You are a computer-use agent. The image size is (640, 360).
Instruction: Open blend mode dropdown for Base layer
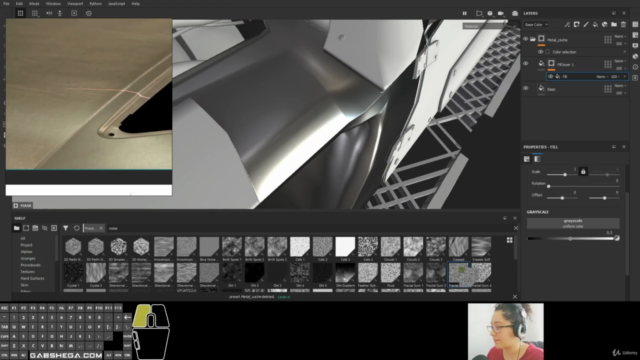pyautogui.click(x=620, y=86)
